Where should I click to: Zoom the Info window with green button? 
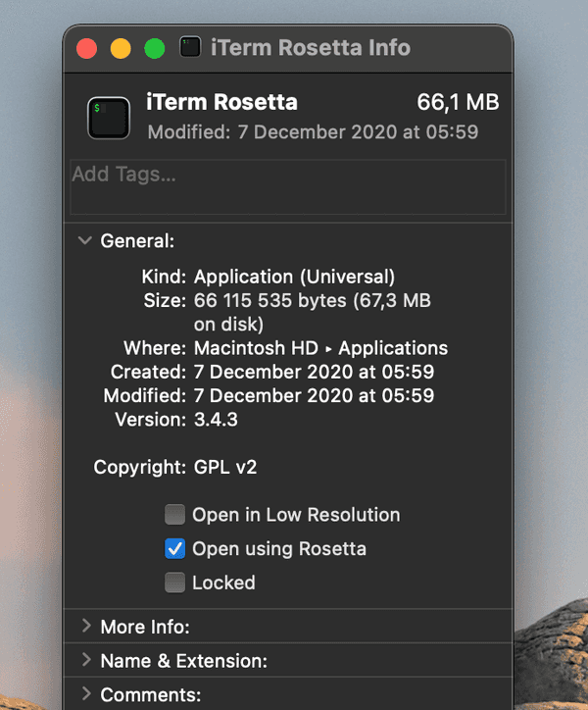(154, 48)
